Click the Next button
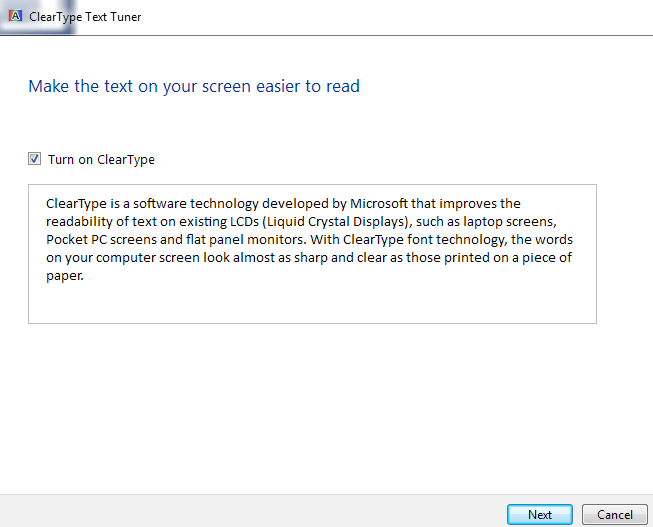The height and width of the screenshot is (527, 653). click(540, 515)
